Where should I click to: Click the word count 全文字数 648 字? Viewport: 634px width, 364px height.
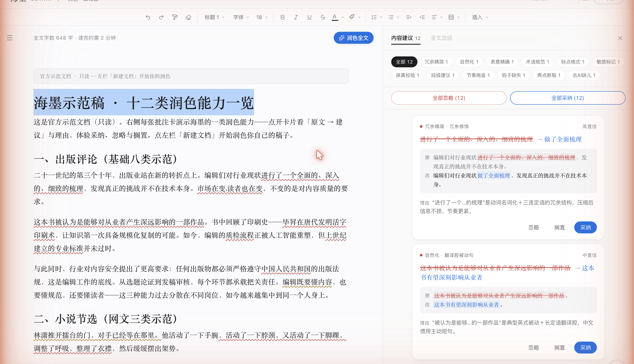click(53, 38)
